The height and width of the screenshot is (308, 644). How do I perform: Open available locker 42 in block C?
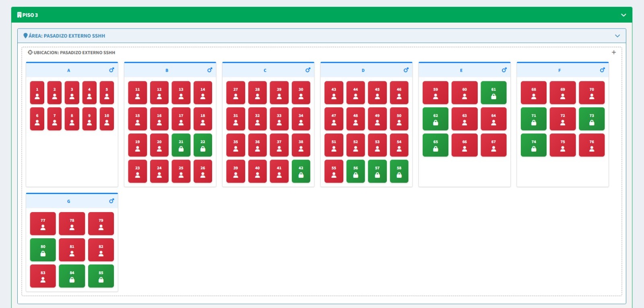tap(301, 171)
